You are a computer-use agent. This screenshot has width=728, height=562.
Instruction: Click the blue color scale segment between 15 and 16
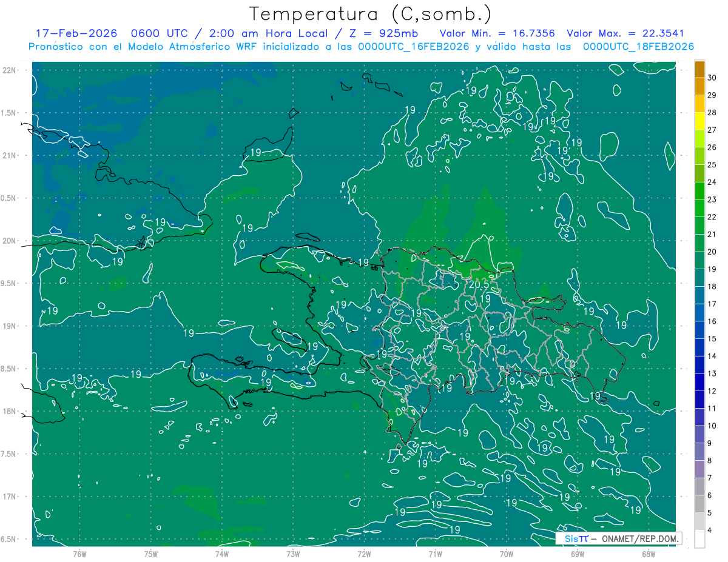tap(699, 330)
